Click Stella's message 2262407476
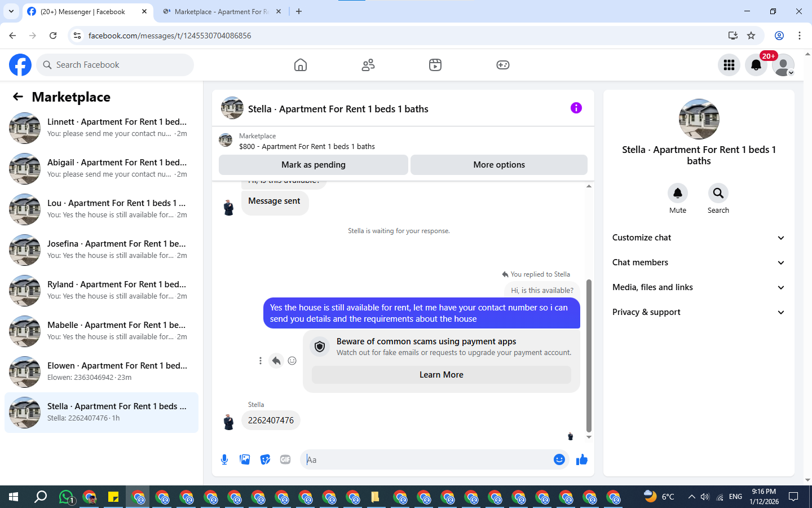 [271, 421]
